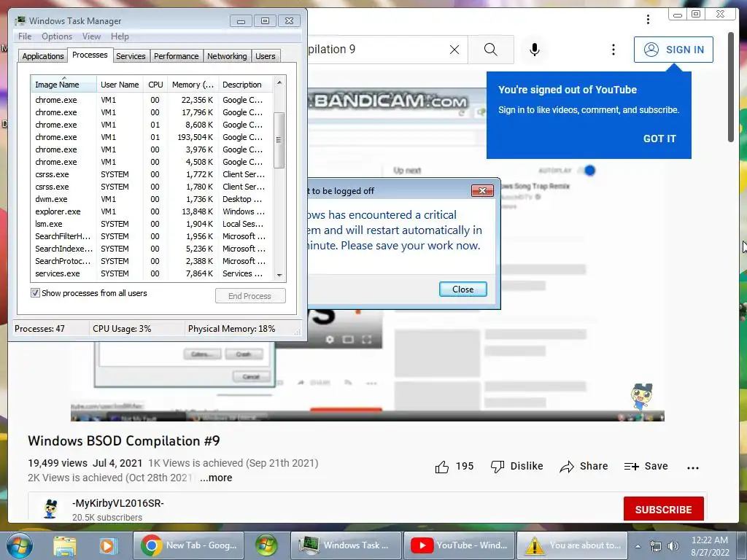Open the View menu in Task Manager
The width and height of the screenshot is (747, 560).
pyautogui.click(x=91, y=36)
